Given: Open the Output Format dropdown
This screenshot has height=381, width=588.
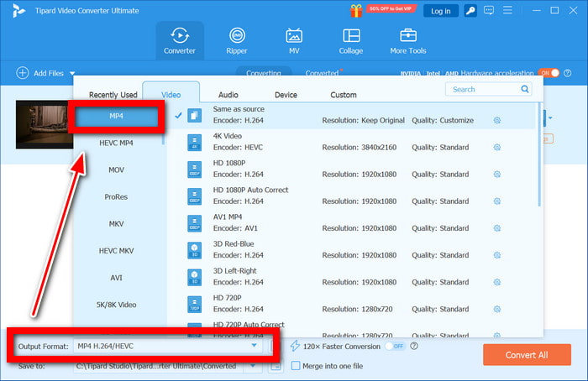Looking at the screenshot, I should pyautogui.click(x=254, y=346).
